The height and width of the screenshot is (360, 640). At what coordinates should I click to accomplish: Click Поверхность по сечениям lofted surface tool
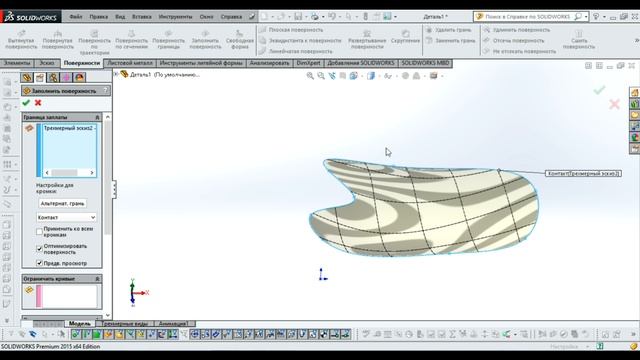tap(131, 40)
